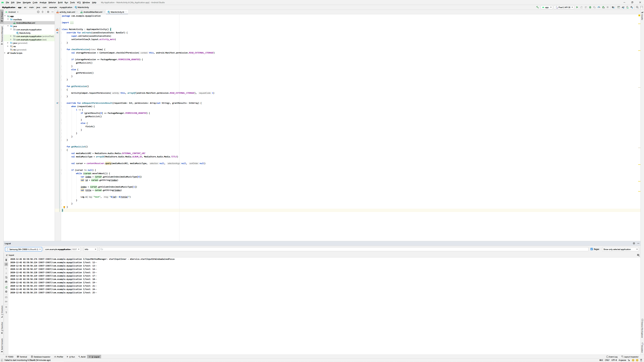Toggle Scroll to the end in logcat

coord(6,264)
